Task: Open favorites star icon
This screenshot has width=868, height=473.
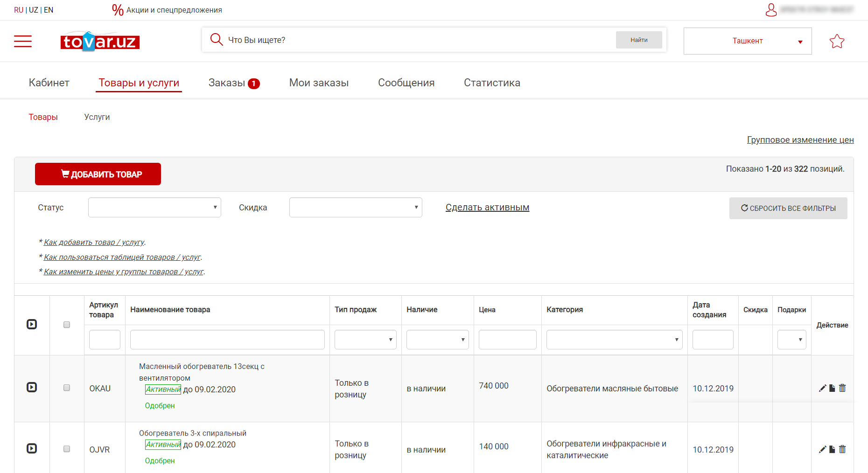Action: click(x=837, y=41)
